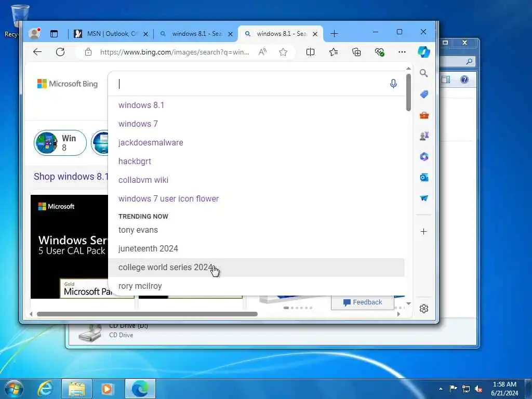Open Edge Settings and more menu
532x399 pixels.
pyautogui.click(x=402, y=52)
